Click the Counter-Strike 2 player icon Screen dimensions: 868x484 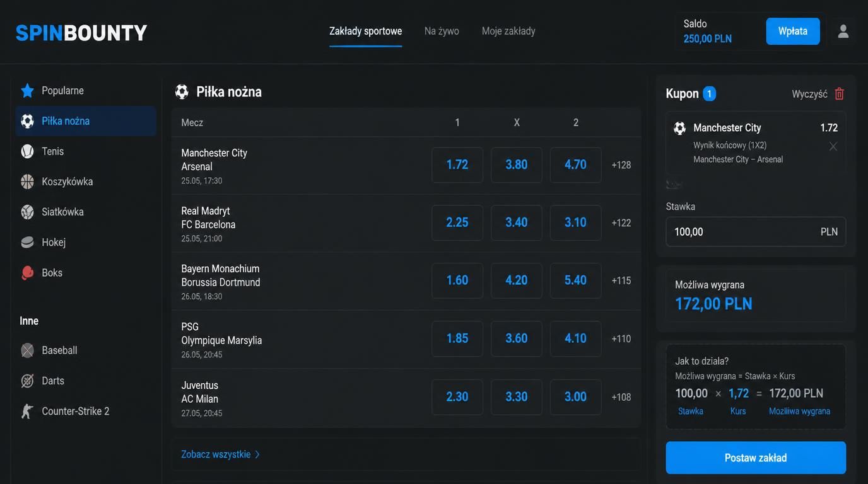pos(27,411)
